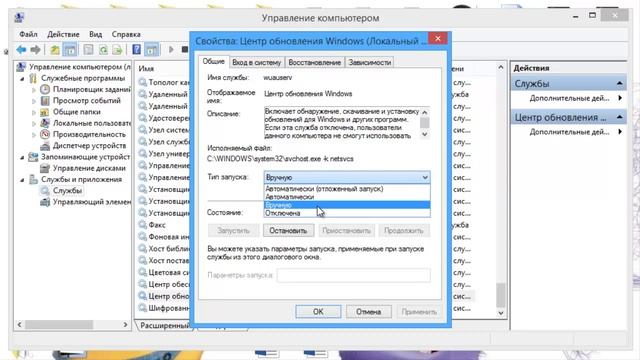640x360 pixels.
Task: Collapse the Запоминающие устройства node
Action: click(22, 157)
